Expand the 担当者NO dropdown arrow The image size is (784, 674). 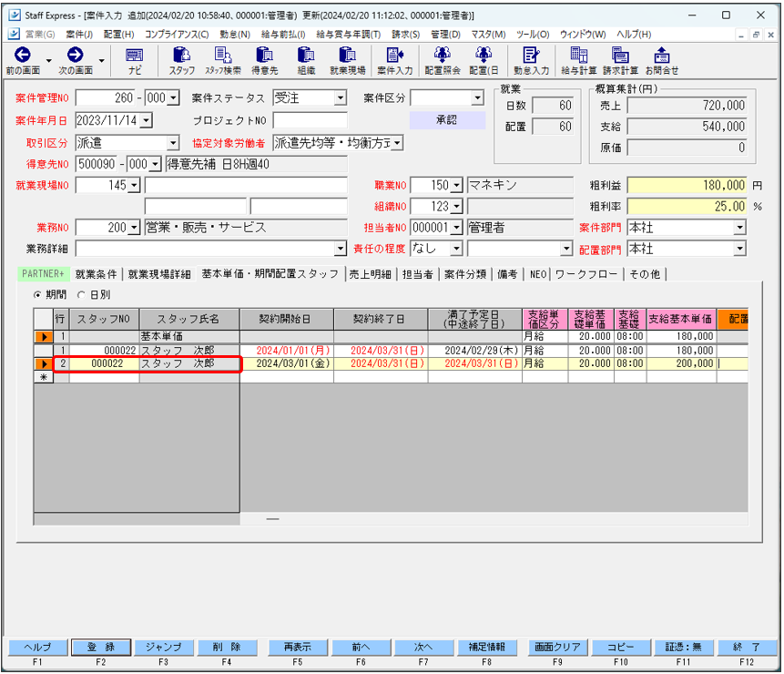[x=456, y=228]
